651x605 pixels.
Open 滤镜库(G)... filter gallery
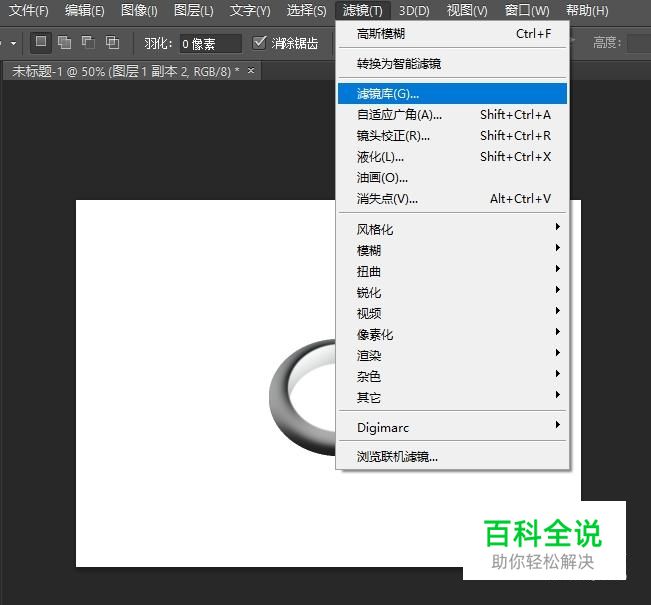click(453, 93)
